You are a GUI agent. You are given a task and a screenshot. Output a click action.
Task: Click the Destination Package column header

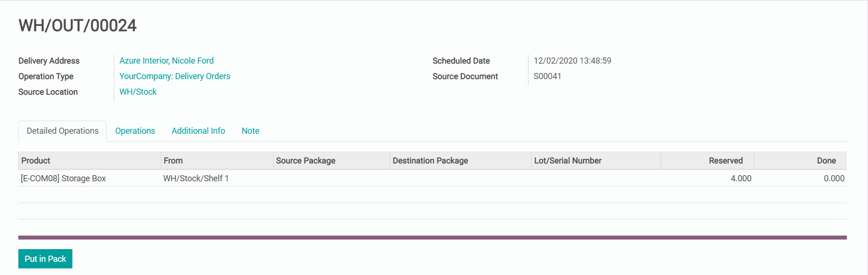pos(430,161)
